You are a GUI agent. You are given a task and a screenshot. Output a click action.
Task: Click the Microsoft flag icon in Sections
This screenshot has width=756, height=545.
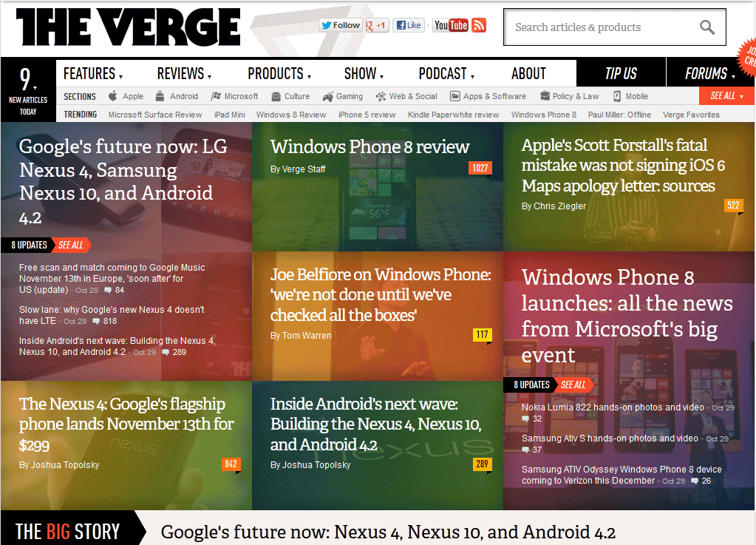pyautogui.click(x=216, y=96)
